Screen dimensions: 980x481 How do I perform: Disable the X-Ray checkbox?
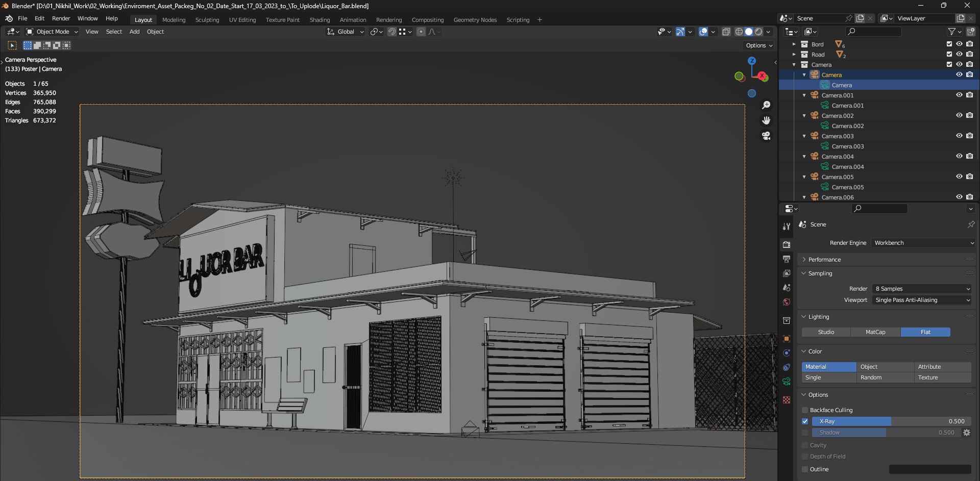click(x=805, y=421)
